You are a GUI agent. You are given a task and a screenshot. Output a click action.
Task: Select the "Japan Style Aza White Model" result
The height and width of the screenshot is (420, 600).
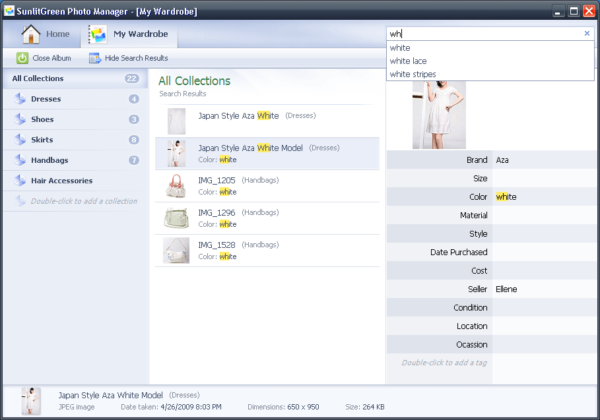267,153
